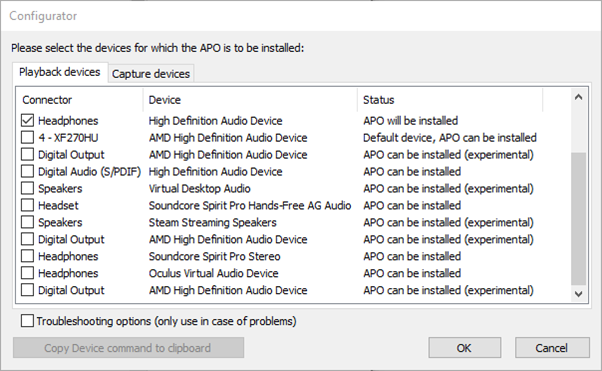The image size is (602, 371).
Task: Switch to the Capture devices tab
Action: click(x=151, y=73)
